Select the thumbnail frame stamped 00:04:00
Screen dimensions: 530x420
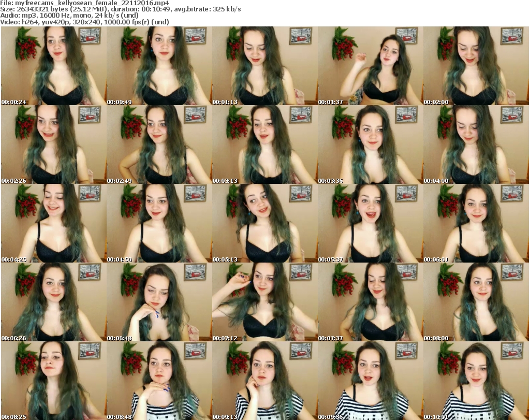(x=476, y=144)
